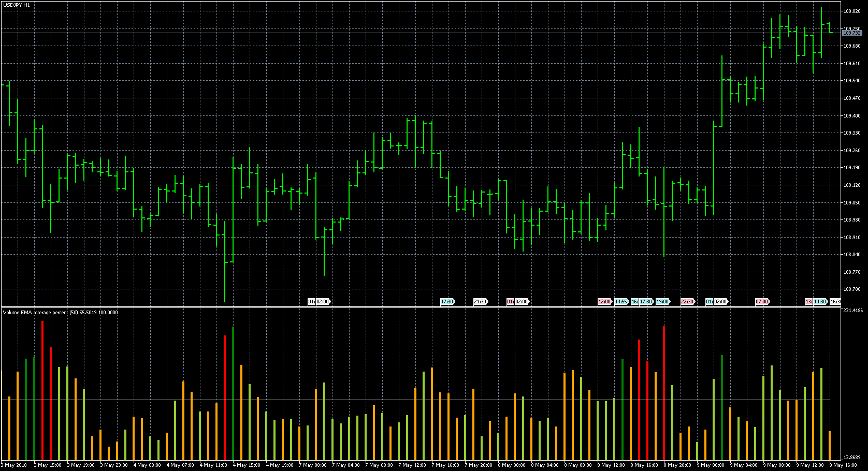Click the 3 May 23:00 time label
The width and height of the screenshot is (868, 471).
[114, 465]
